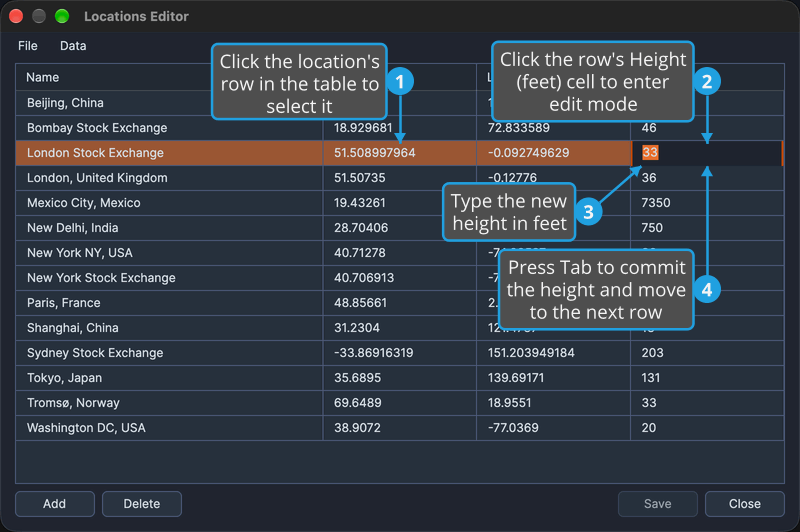Click height cell 33 in Tromsø row
Screen dimensions: 800x532
tap(707, 402)
